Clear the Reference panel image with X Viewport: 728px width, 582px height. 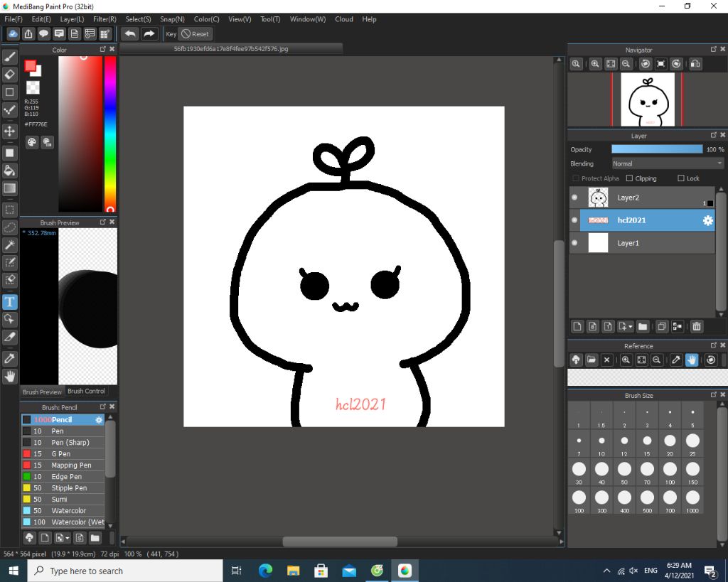click(606, 360)
